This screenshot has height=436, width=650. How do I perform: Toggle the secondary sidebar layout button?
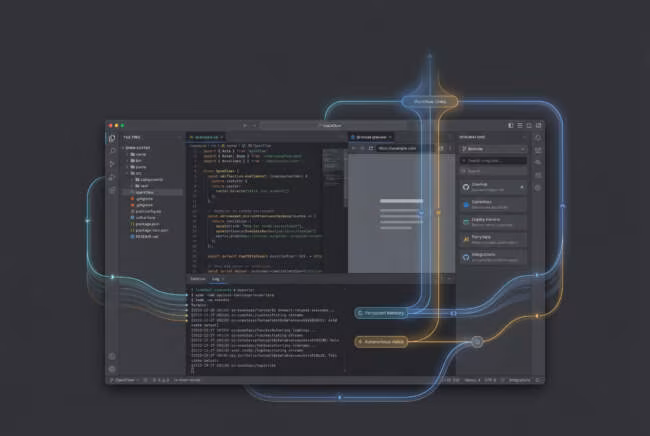point(529,125)
